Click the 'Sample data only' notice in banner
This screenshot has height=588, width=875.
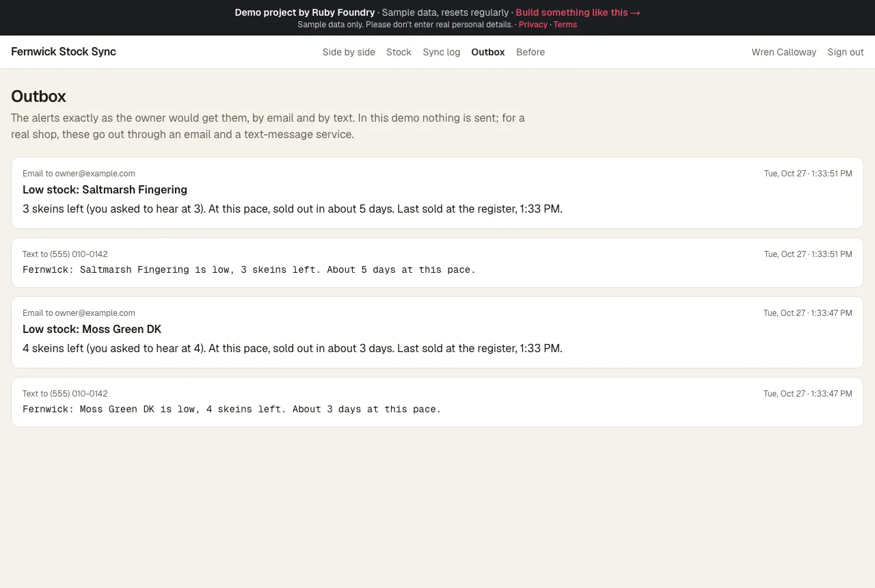pyautogui.click(x=405, y=25)
